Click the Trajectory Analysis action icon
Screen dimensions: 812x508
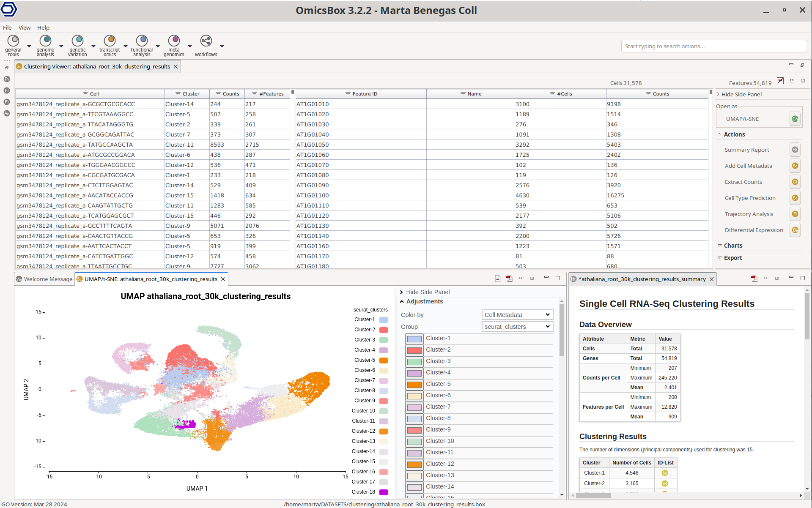tap(795, 214)
